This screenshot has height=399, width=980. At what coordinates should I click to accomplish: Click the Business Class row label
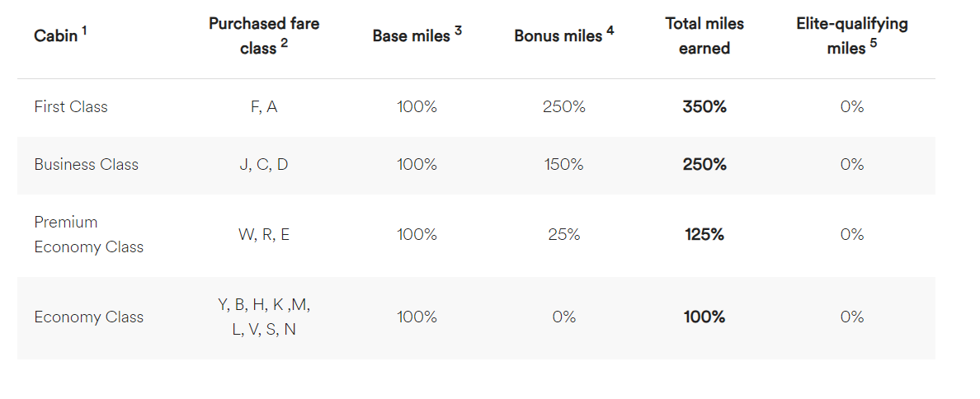pos(86,164)
